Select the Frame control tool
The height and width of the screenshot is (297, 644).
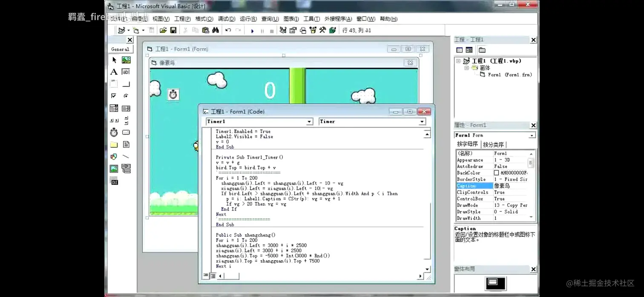point(114,84)
